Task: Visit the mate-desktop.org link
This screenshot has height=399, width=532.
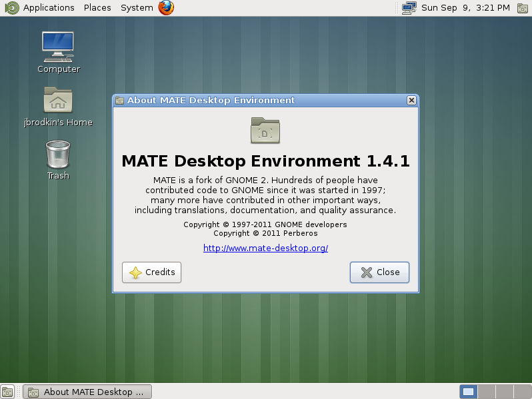Action: [265, 248]
